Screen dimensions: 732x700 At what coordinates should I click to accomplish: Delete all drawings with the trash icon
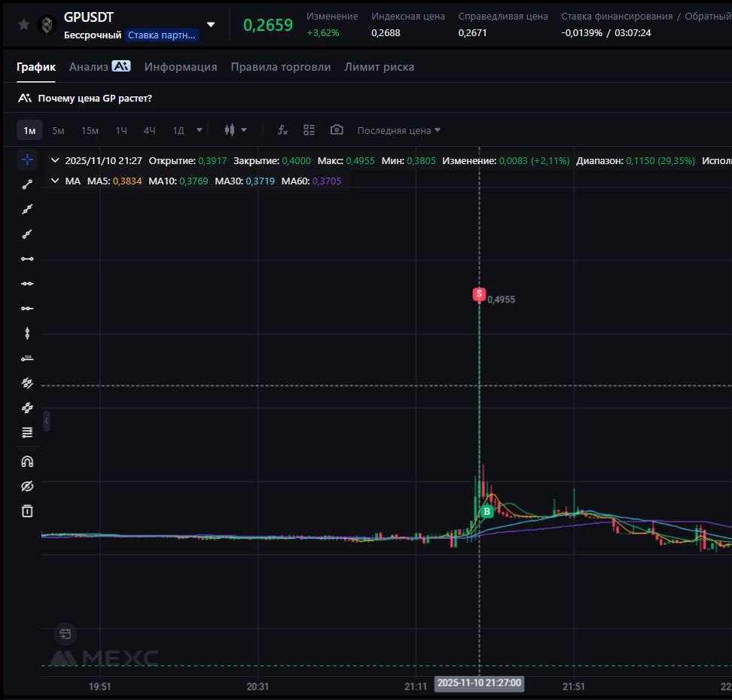click(27, 511)
